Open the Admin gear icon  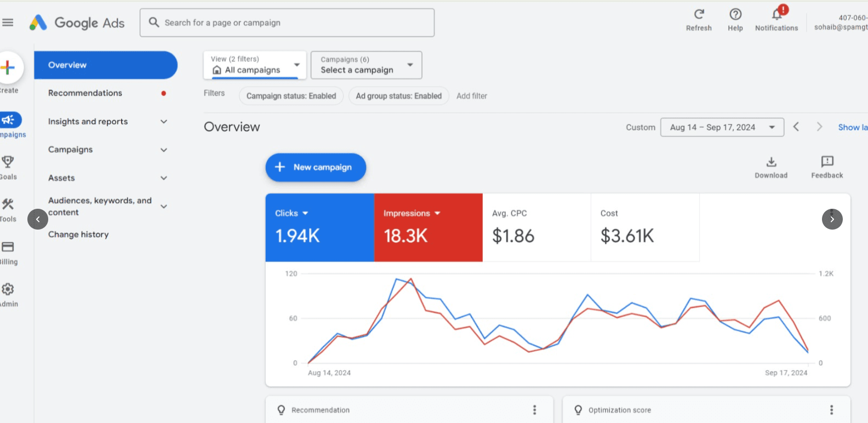tap(8, 289)
